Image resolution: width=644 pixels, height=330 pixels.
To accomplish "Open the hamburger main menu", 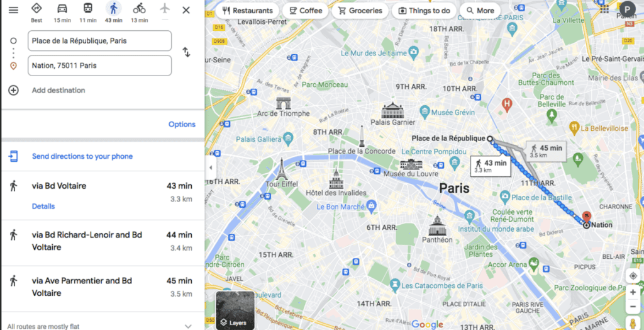I will pos(14,10).
